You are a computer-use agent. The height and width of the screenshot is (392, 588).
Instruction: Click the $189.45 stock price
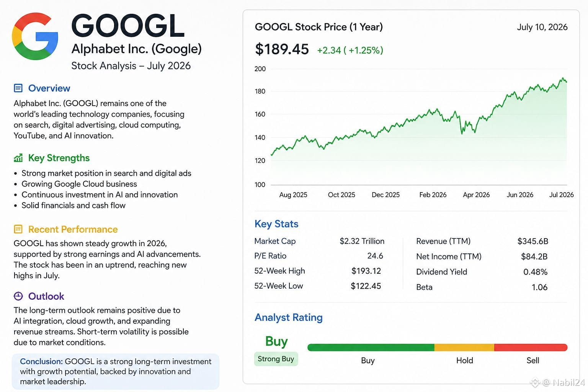[x=282, y=49]
